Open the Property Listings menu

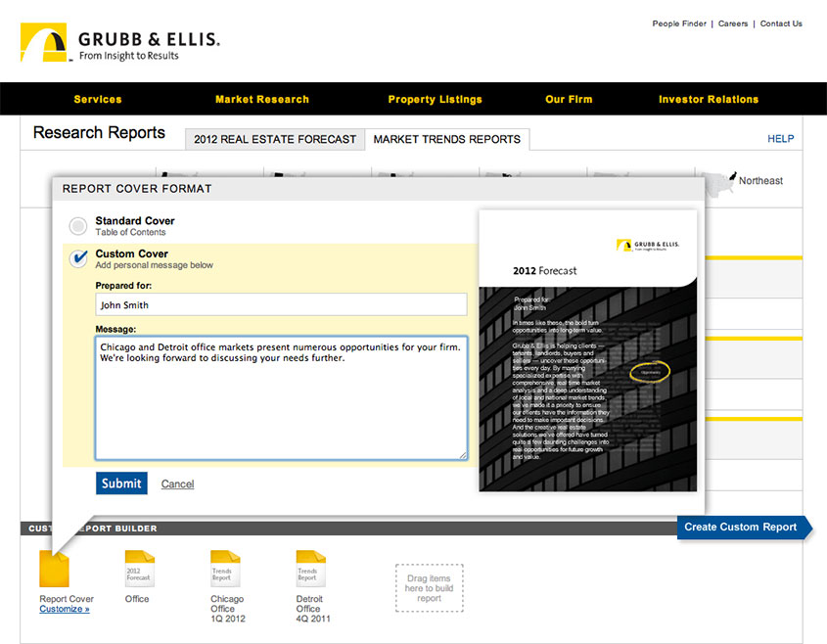[x=435, y=99]
